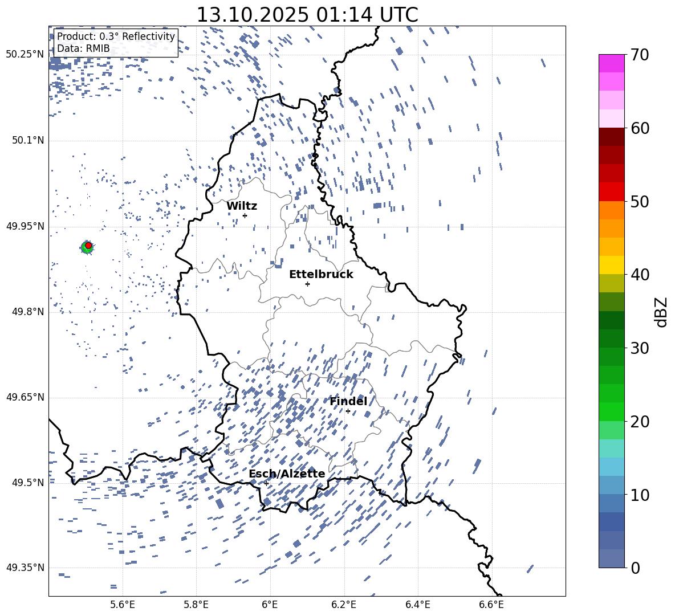The height and width of the screenshot is (616, 675).
Task: Click the Esch/Alzette cross marker
Action: pos(266,483)
